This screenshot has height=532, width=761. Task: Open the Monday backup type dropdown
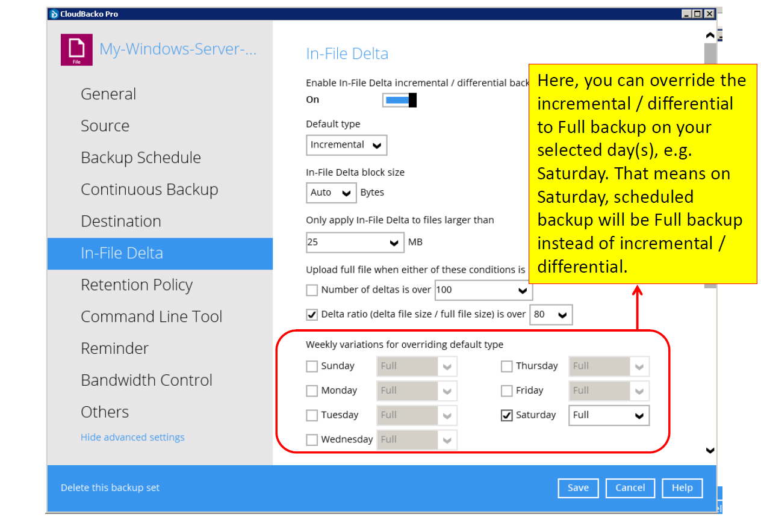tap(417, 391)
